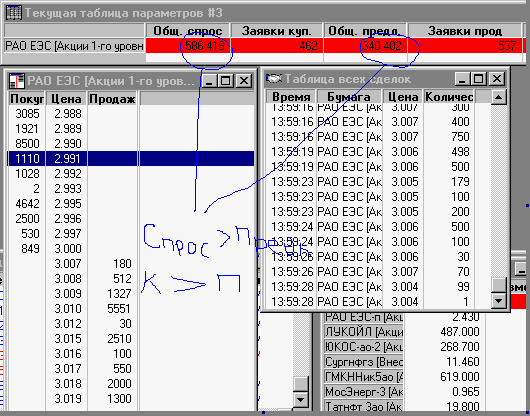
Task: Close the Таблица всех сделок window
Action: click(497, 79)
